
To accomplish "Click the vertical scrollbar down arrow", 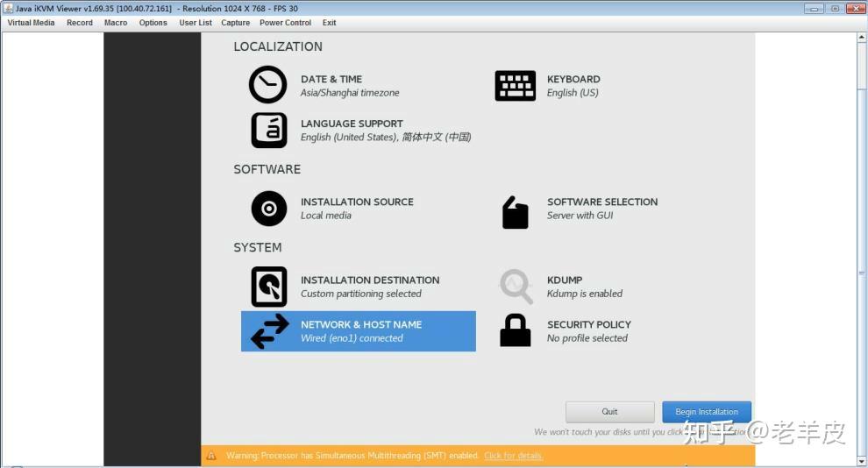I will click(862, 461).
